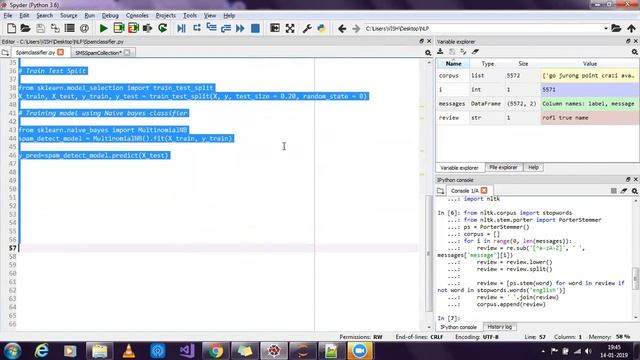640x360 pixels.
Task: Open the Consoles menu
Action: click(137, 16)
